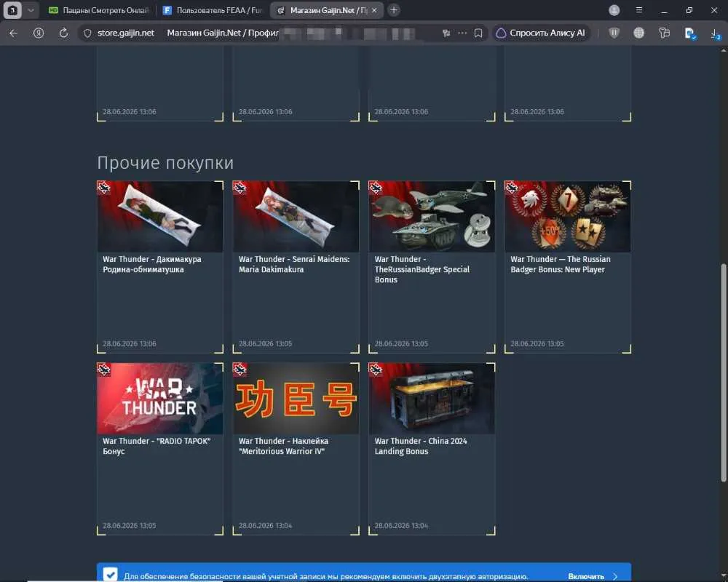Go back with the browser arrow

coord(13,33)
